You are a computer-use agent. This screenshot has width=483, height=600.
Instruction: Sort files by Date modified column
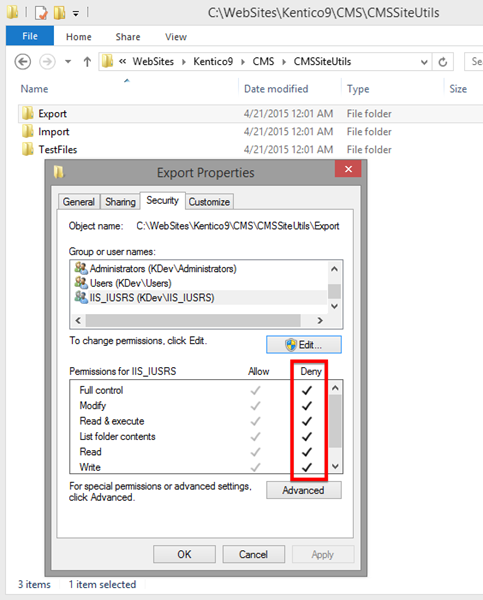point(276,89)
